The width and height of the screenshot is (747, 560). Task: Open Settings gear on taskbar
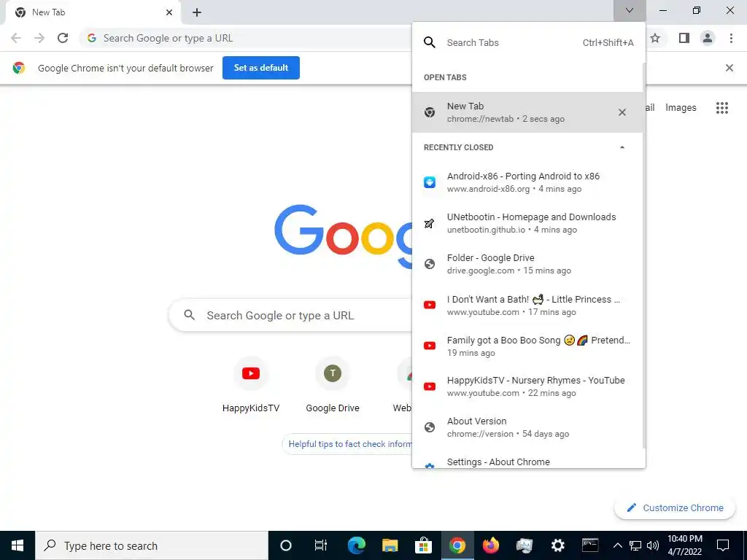[557, 545]
